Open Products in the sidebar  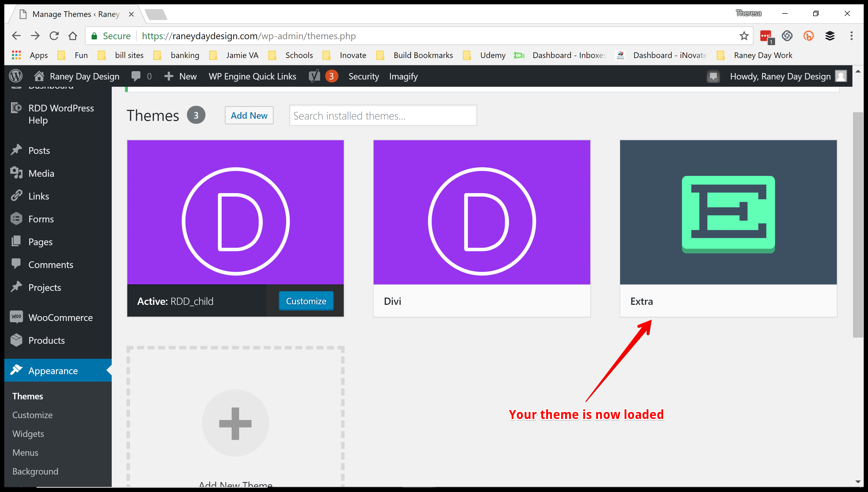pyautogui.click(x=58, y=340)
